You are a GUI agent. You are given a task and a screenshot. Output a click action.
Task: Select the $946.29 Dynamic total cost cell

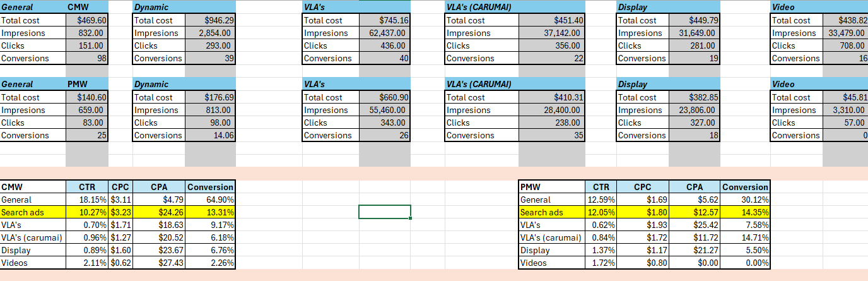[x=215, y=20]
